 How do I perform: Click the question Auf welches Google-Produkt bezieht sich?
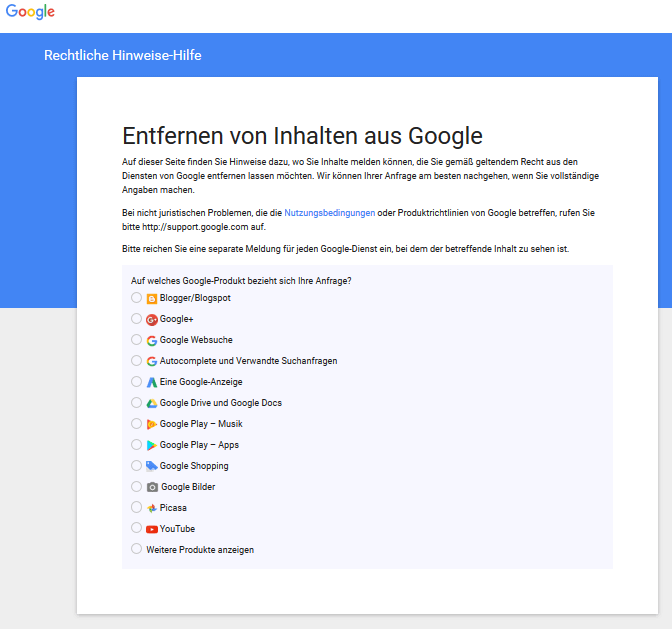[241, 281]
